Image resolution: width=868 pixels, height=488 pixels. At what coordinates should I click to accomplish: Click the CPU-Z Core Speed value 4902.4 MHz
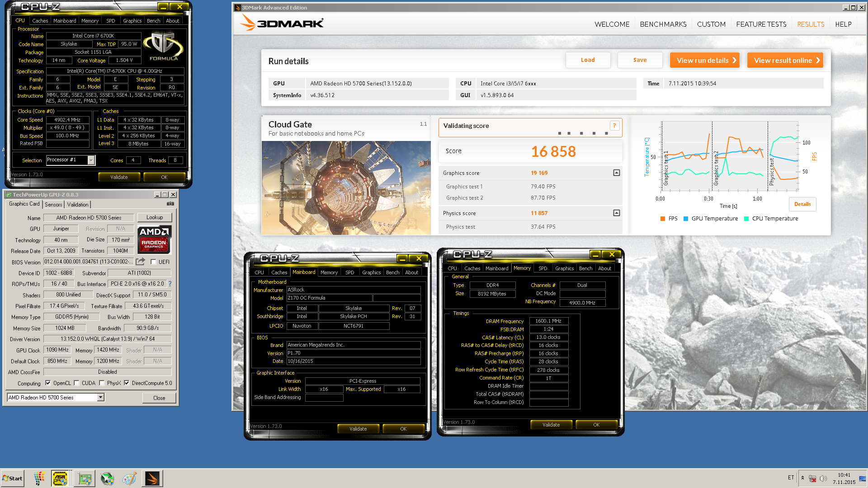(x=67, y=120)
